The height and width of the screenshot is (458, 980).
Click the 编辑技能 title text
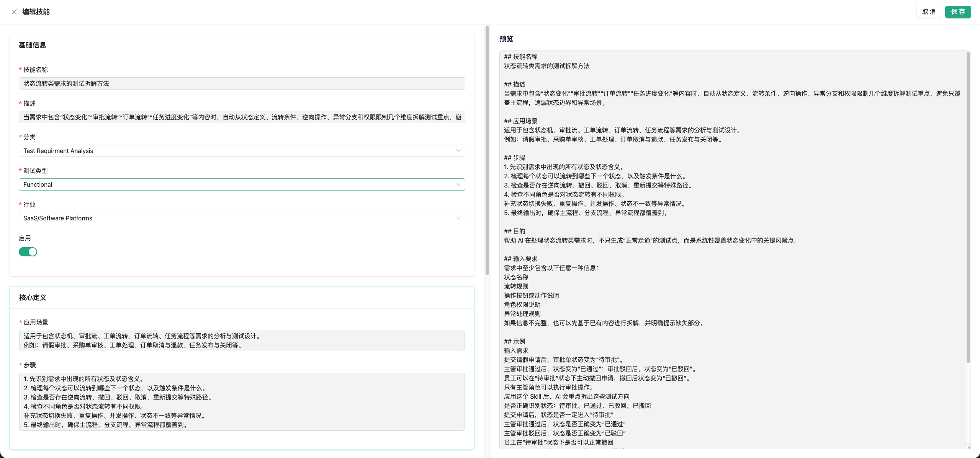pyautogui.click(x=36, y=12)
